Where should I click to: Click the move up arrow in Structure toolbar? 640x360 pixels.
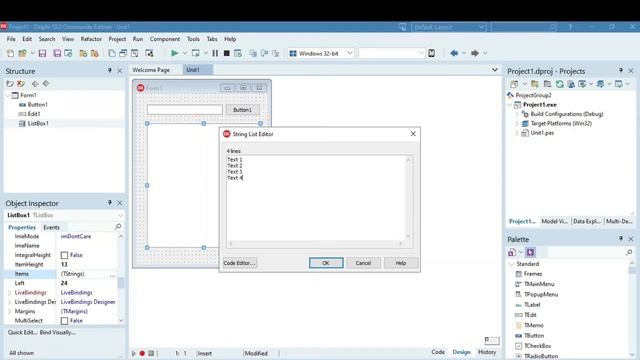click(35, 84)
